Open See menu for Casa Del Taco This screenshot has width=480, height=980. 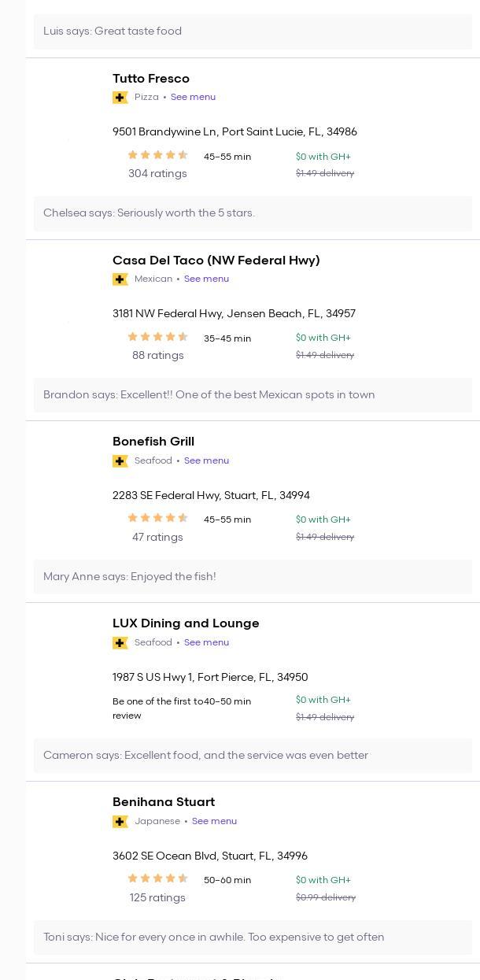click(206, 279)
